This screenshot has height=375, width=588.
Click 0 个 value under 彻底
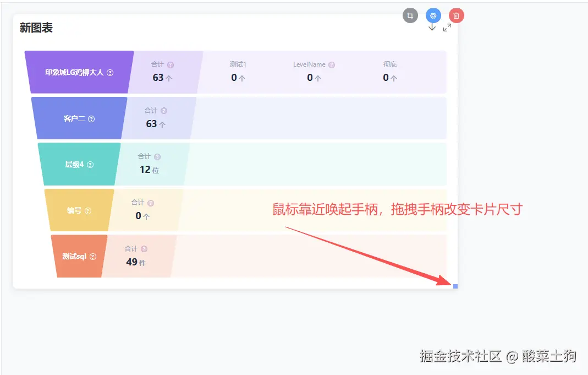pyautogui.click(x=390, y=78)
